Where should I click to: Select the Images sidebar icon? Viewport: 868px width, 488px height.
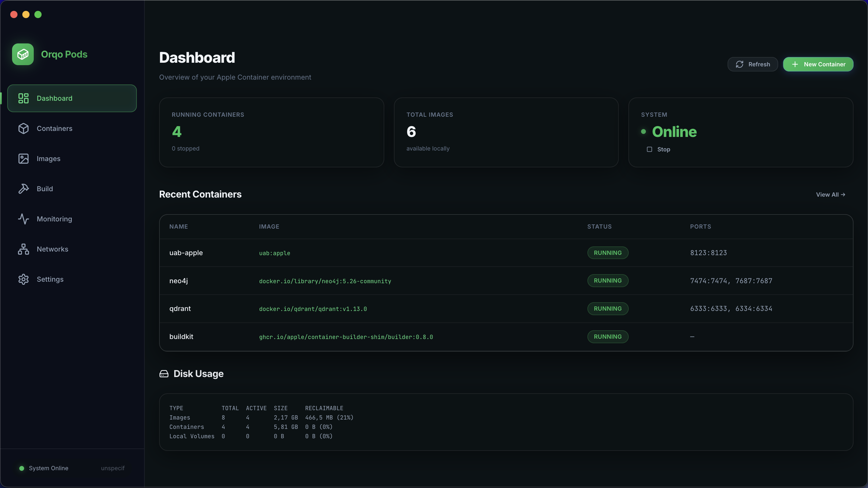[x=23, y=159]
